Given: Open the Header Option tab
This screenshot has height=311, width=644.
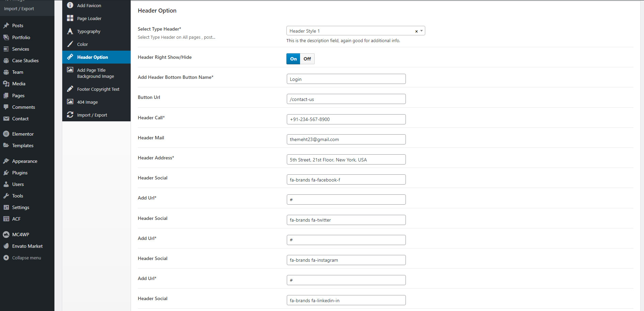Looking at the screenshot, I should point(96,57).
